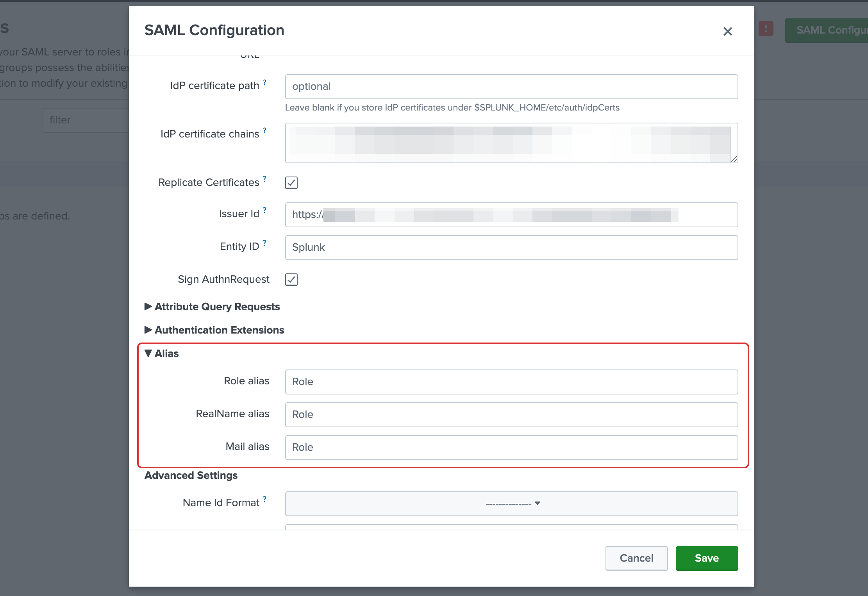The width and height of the screenshot is (868, 596).
Task: Uncheck the Replicate Certificates checkbox
Action: [291, 183]
